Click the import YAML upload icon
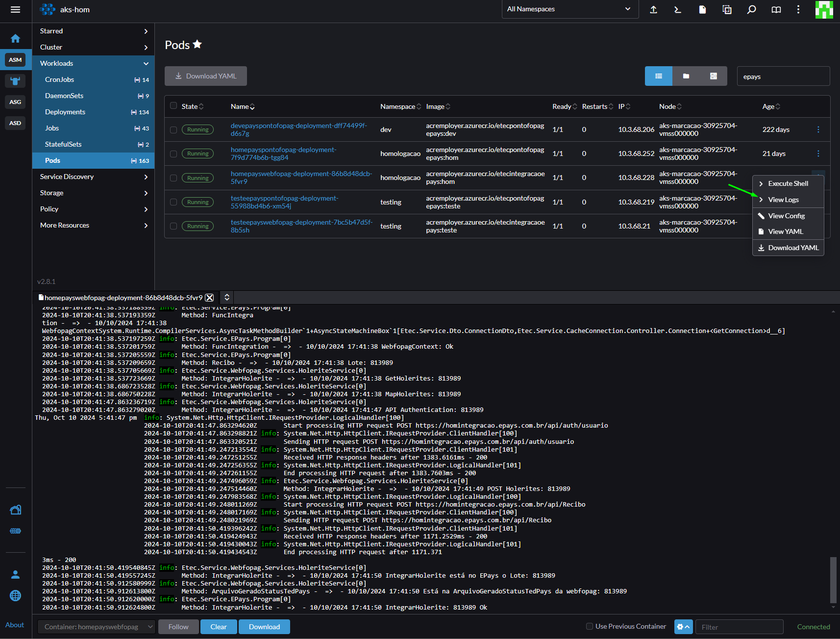The image size is (840, 639). click(x=653, y=9)
